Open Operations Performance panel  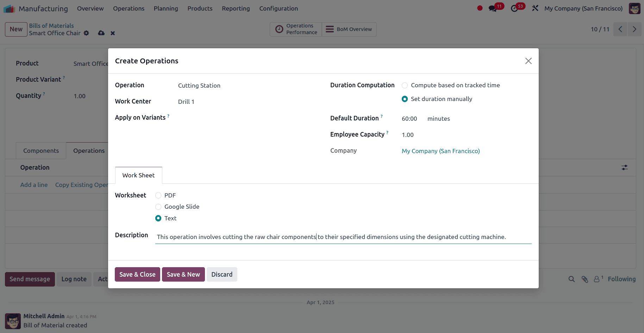coord(296,29)
